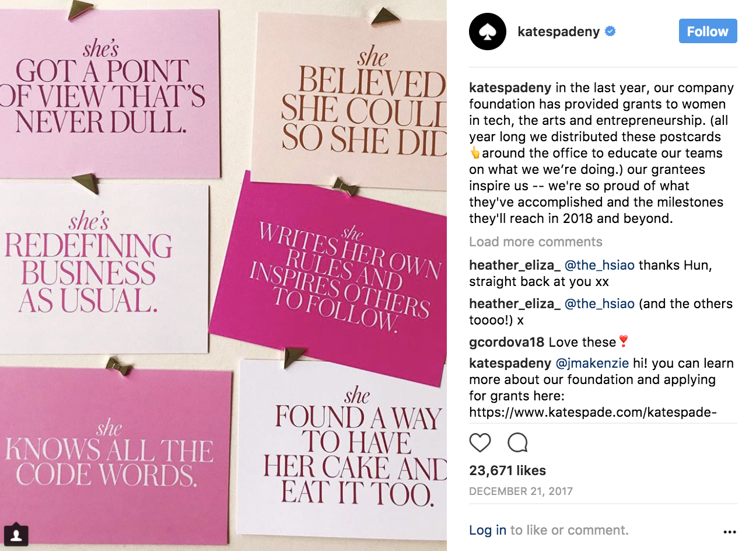Click the red exclamation heart emoji
This screenshot has height=551, width=756.
(623, 341)
